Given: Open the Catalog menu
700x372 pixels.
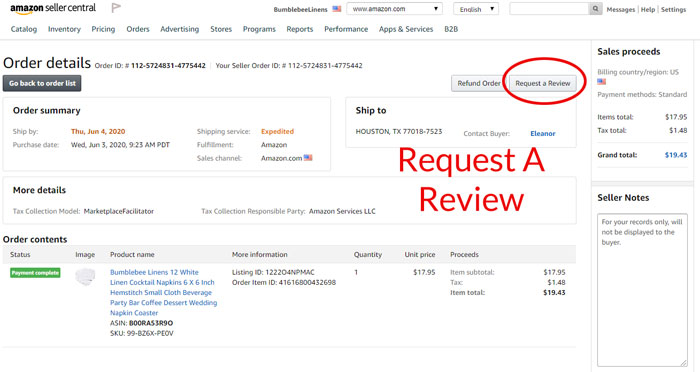Looking at the screenshot, I should point(24,29).
